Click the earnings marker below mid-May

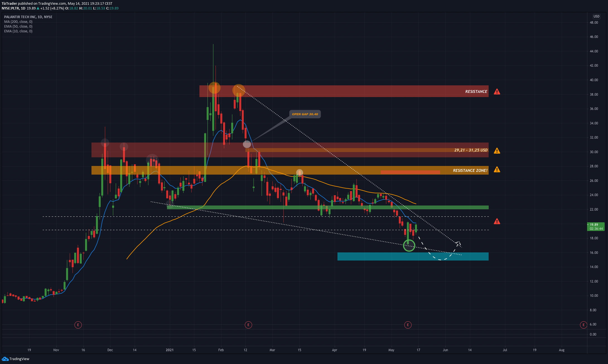(408, 325)
